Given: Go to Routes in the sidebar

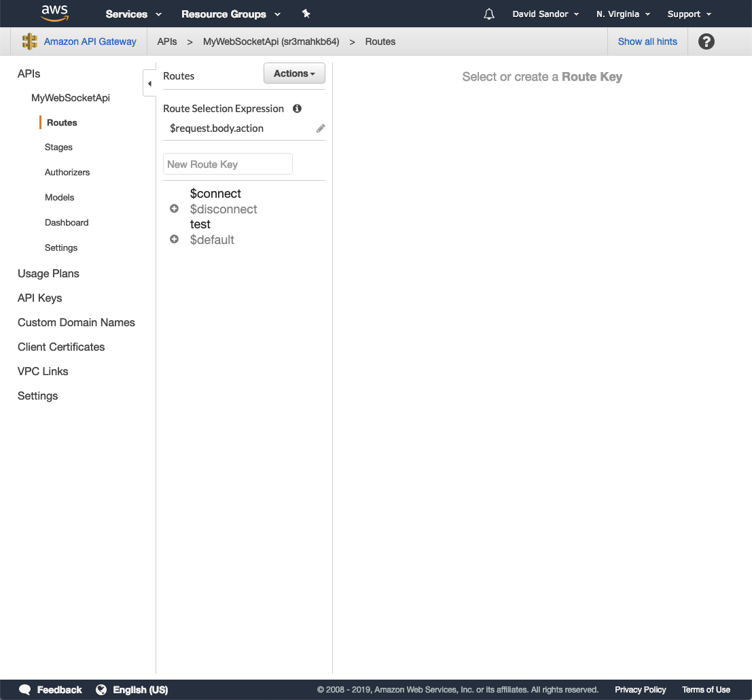Looking at the screenshot, I should [62, 122].
